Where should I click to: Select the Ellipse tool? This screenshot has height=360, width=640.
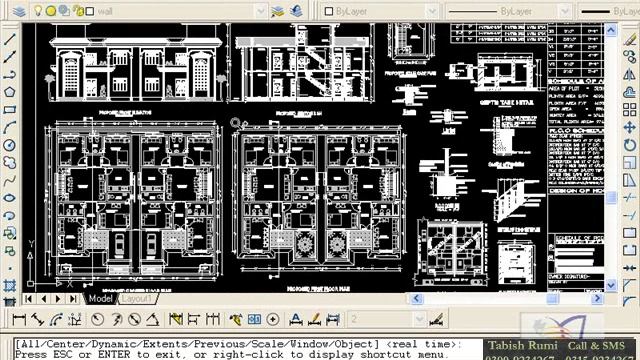(9, 198)
